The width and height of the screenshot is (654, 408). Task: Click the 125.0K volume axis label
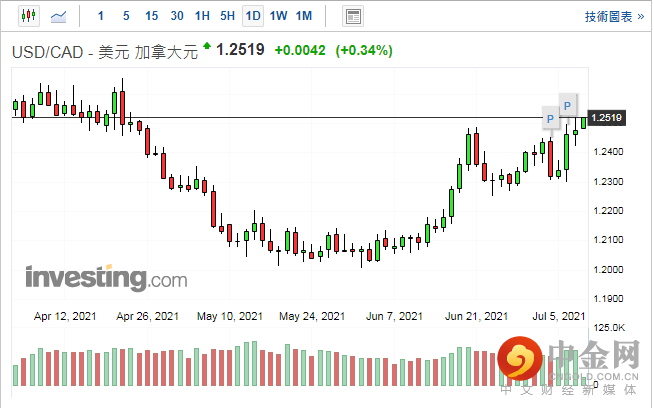pyautogui.click(x=609, y=328)
